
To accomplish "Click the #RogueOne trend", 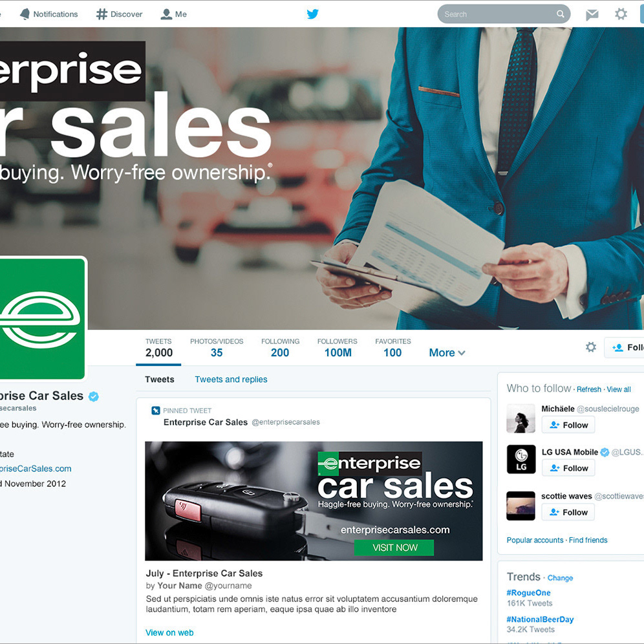I will click(x=528, y=593).
